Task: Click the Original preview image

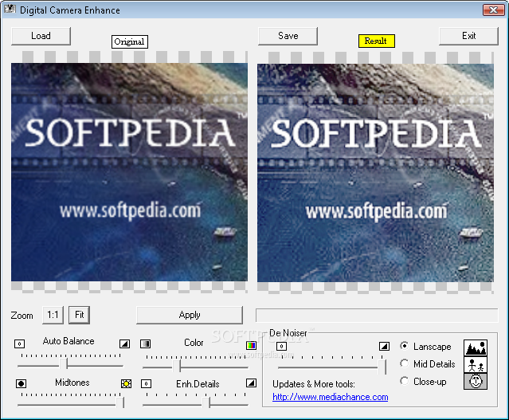Action: click(130, 172)
